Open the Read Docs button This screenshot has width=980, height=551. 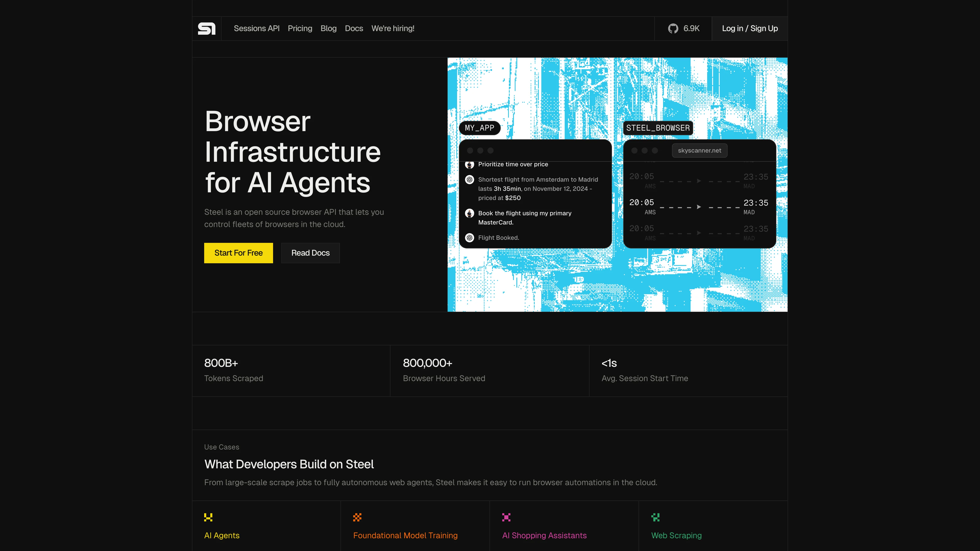click(310, 253)
